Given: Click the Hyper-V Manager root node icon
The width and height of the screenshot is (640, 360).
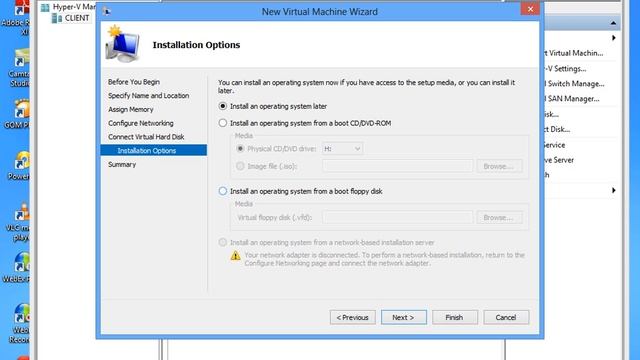Looking at the screenshot, I should click(x=45, y=7).
